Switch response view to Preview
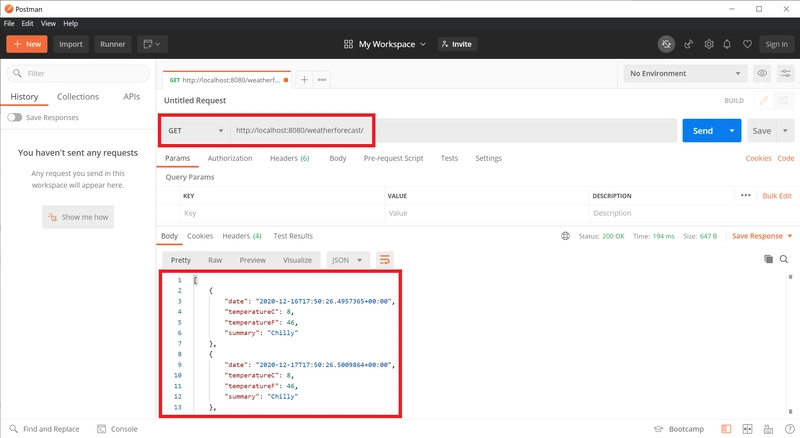 point(253,260)
